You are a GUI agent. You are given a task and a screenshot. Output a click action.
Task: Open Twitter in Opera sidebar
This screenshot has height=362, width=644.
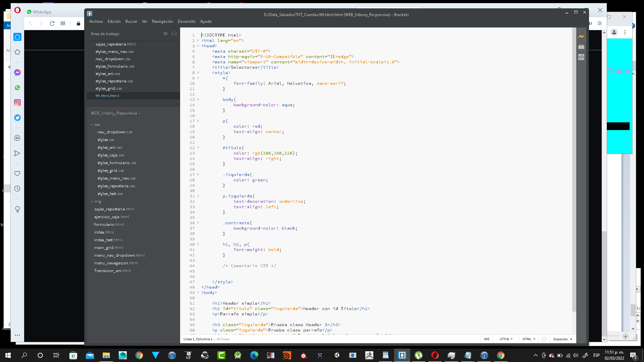[17, 118]
